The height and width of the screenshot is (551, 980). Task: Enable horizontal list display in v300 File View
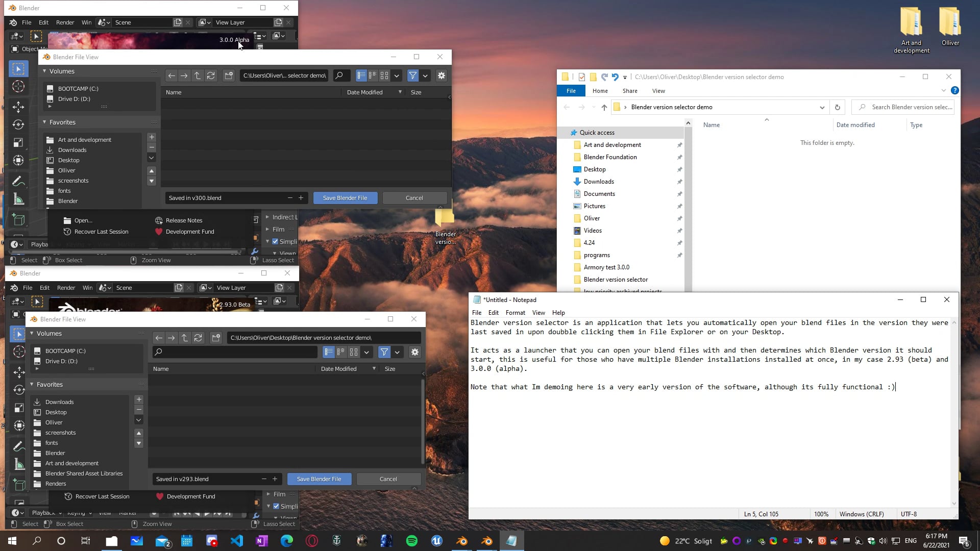tap(373, 76)
